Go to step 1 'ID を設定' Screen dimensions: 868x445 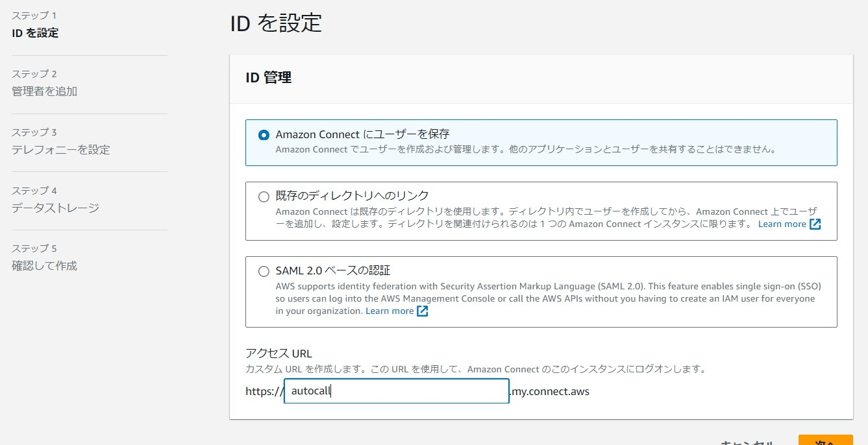click(x=35, y=33)
